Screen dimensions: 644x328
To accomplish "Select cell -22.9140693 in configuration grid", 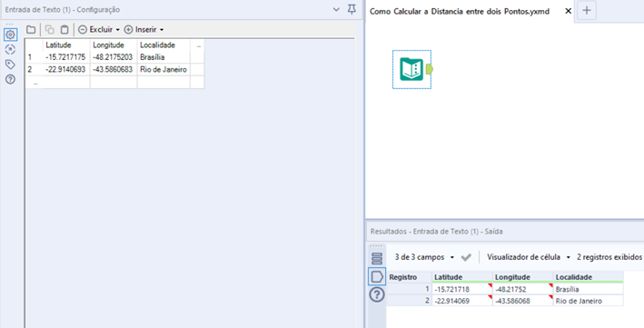I will (66, 69).
